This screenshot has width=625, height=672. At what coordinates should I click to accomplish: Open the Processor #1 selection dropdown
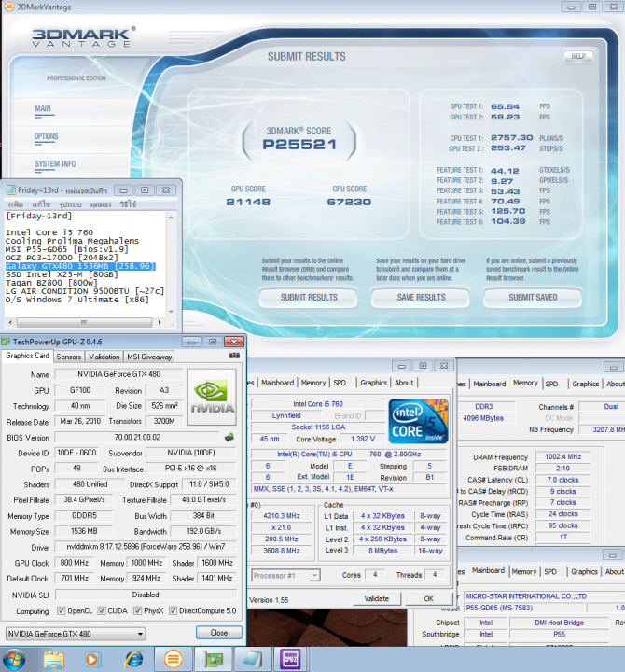pyautogui.click(x=285, y=575)
